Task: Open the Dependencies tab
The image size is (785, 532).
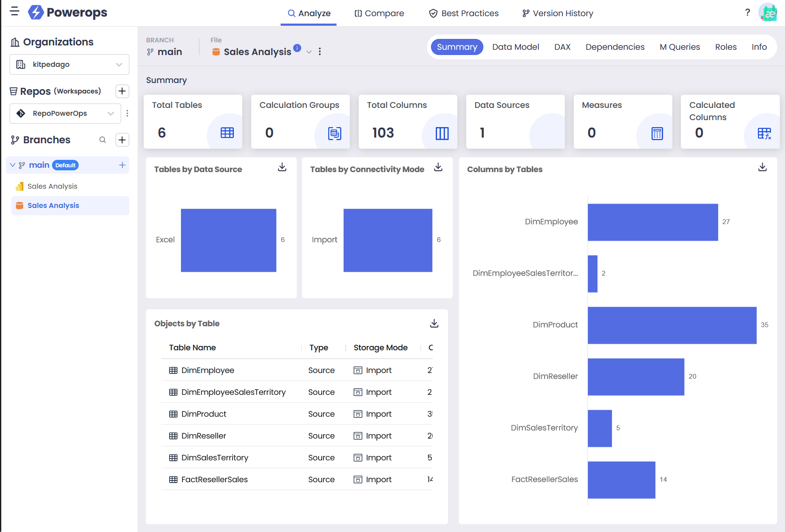Action: pos(615,47)
